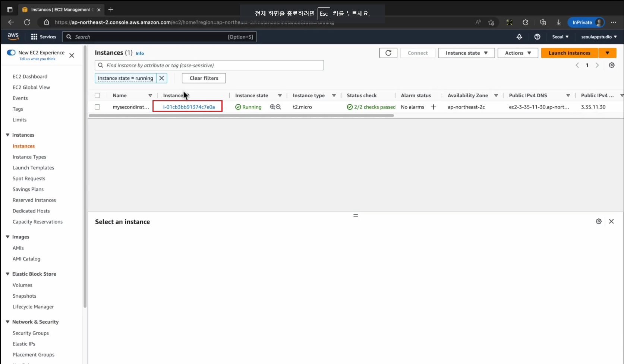Open the Seoul region selector
Screen dimensions: 624x364
(560, 37)
